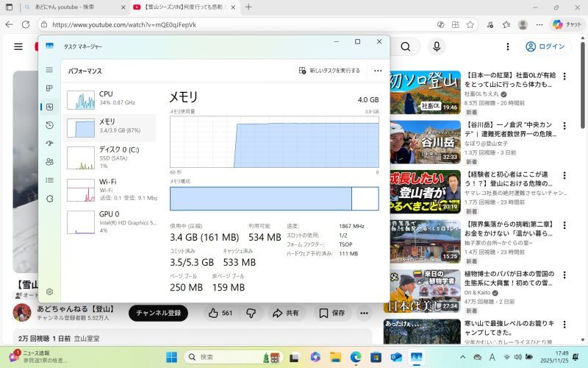Open Users icon in Task Manager sidebar
The width and height of the screenshot is (588, 368).
49,162
